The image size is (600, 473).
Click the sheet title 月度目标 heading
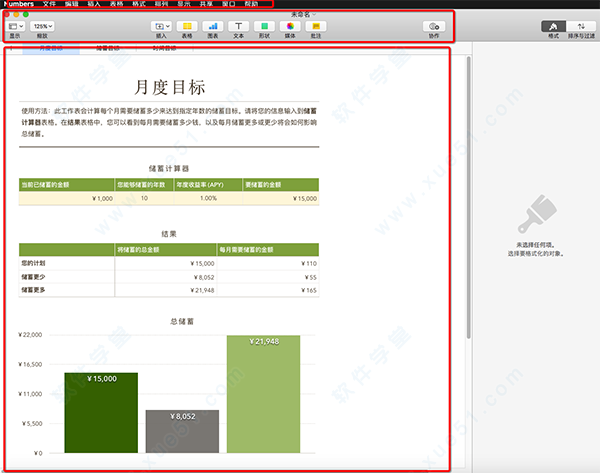(170, 87)
